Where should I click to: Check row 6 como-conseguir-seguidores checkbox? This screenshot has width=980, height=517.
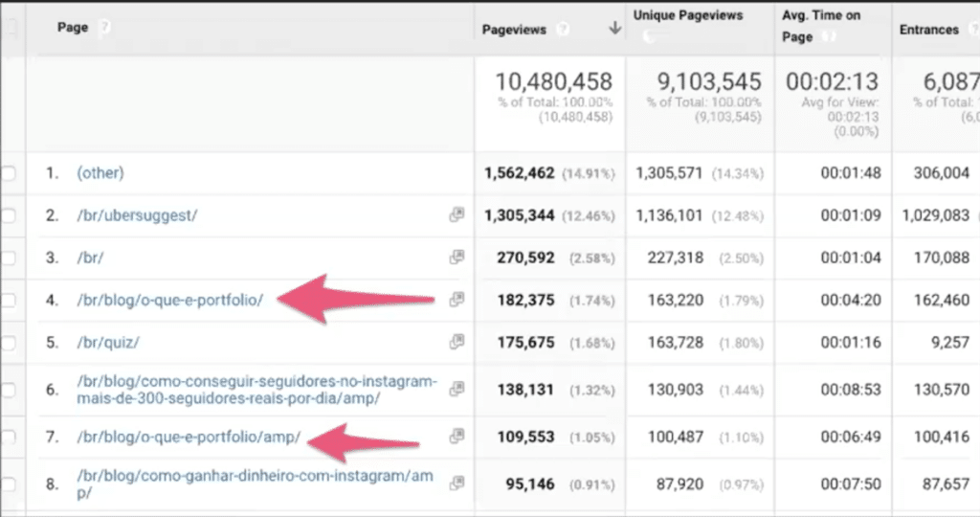coord(8,390)
